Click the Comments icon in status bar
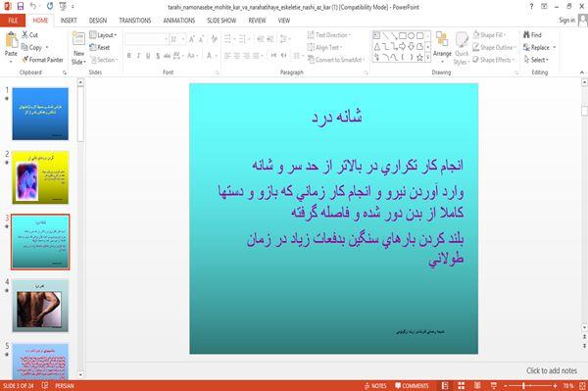The height and width of the screenshot is (391, 588). point(398,386)
